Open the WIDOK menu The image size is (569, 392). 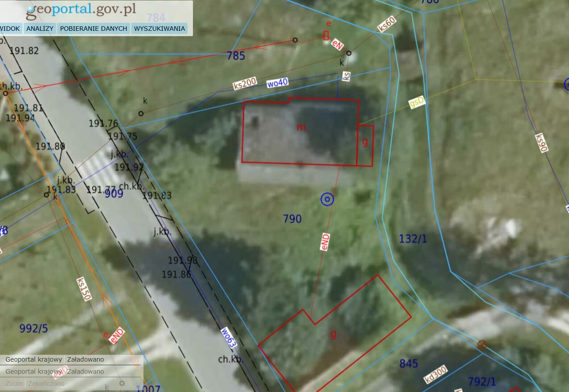click(10, 29)
